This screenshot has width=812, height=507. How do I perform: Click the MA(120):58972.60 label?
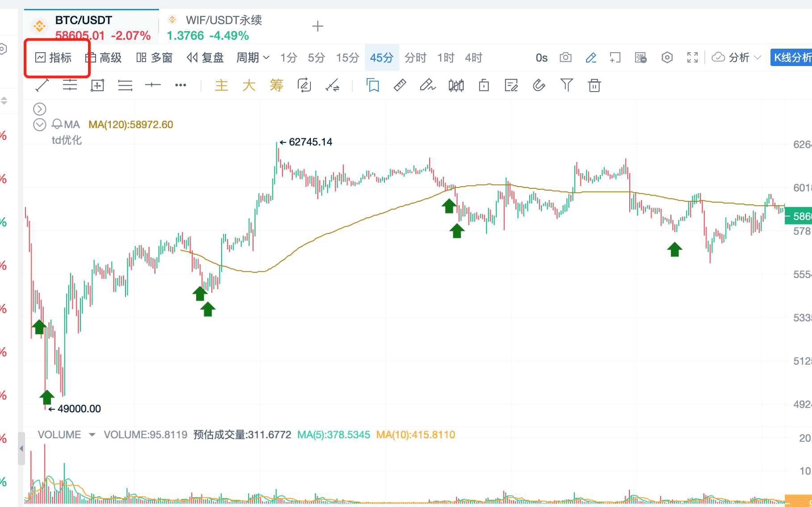[131, 125]
